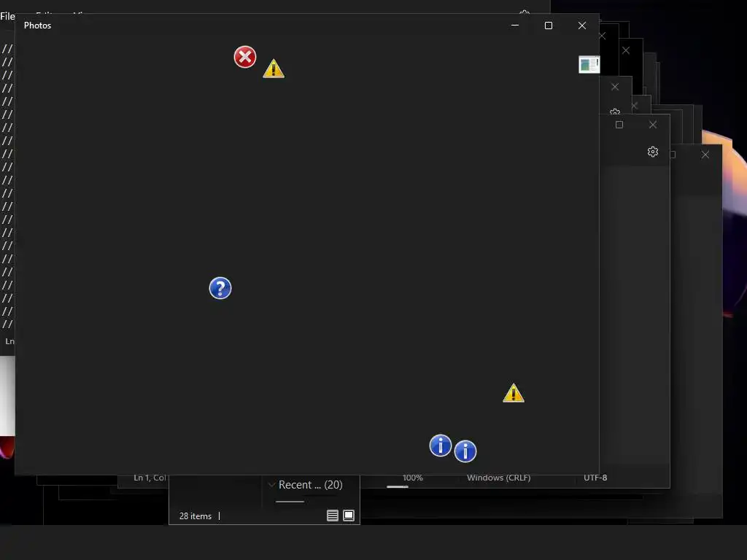Click the warning triangle above the two info icons
The height and width of the screenshot is (560, 747).
click(x=514, y=393)
